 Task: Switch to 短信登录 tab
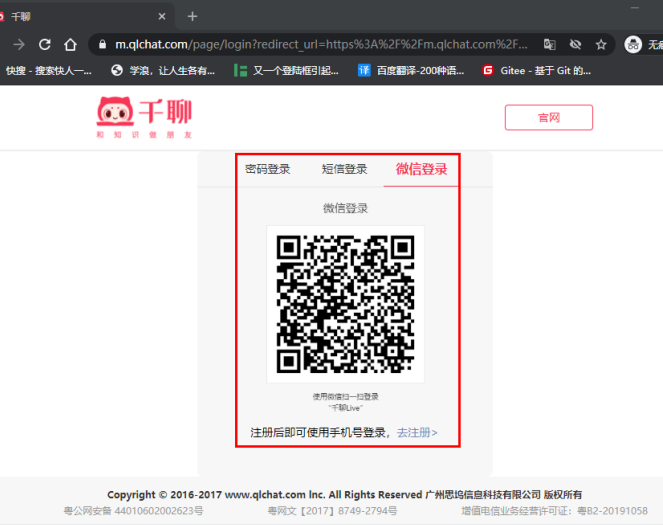[345, 169]
